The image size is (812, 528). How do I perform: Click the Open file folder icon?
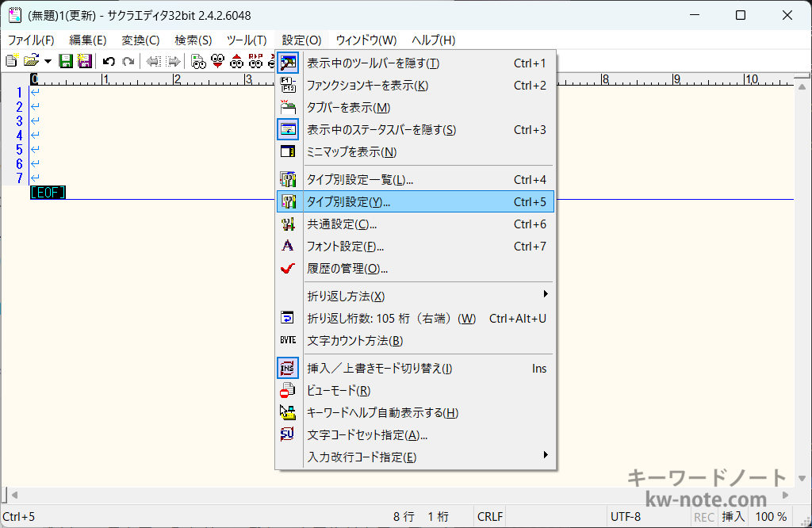coord(31,61)
